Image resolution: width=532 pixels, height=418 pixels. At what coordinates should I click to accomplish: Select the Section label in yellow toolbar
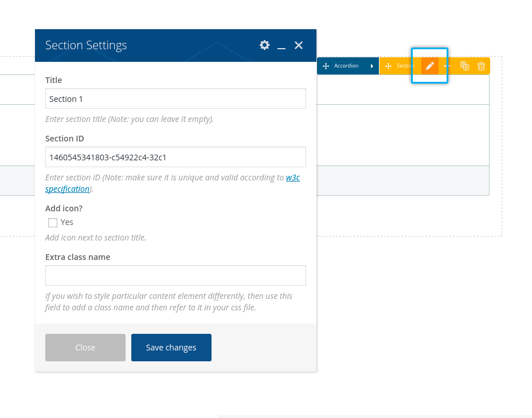(x=404, y=66)
